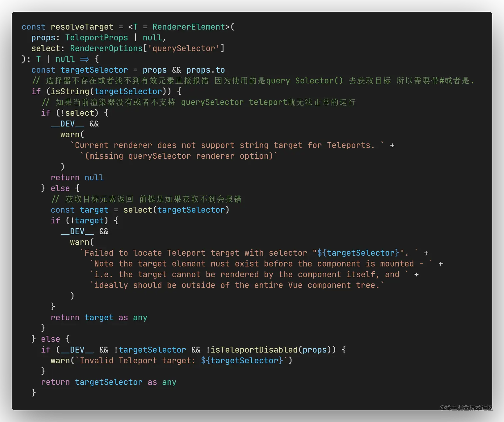Image resolution: width=504 pixels, height=422 pixels.
Task: Select the targetSelector constant declaration
Action: [94, 70]
